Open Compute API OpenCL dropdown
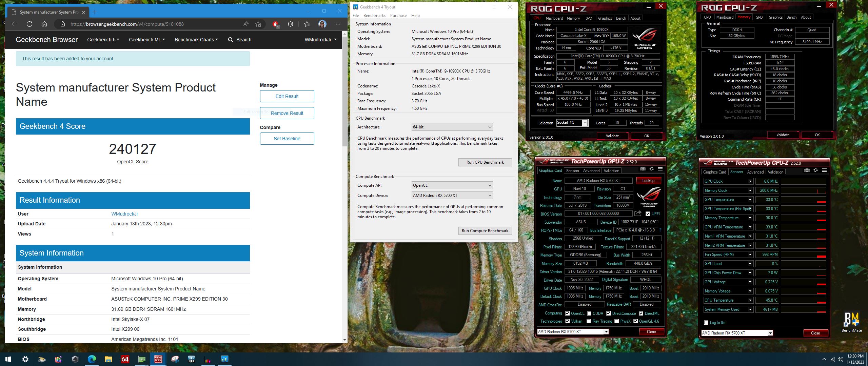868x366 pixels. (452, 185)
